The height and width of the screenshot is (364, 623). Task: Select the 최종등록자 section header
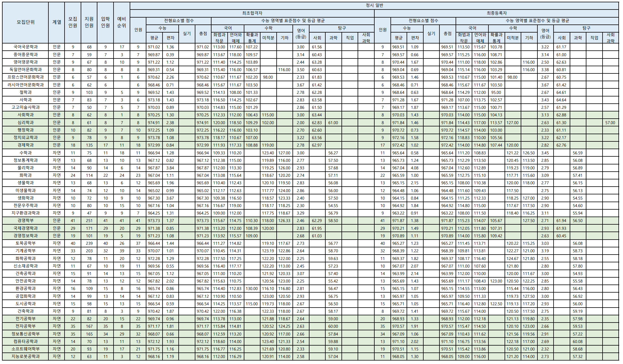tap(496, 13)
